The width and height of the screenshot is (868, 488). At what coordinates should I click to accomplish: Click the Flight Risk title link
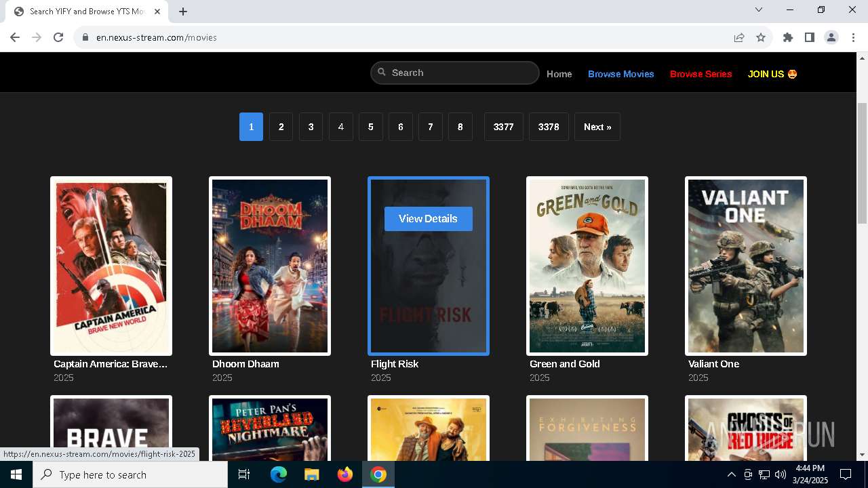(395, 364)
